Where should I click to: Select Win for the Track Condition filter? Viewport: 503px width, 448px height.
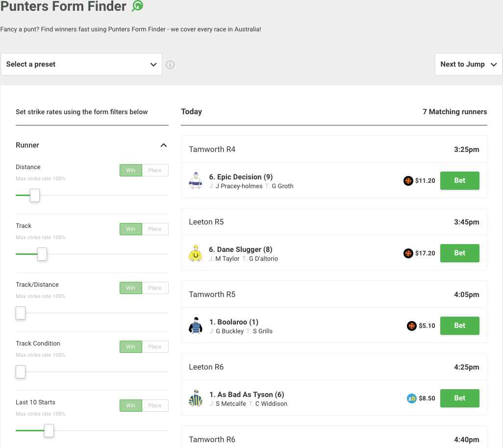(130, 347)
